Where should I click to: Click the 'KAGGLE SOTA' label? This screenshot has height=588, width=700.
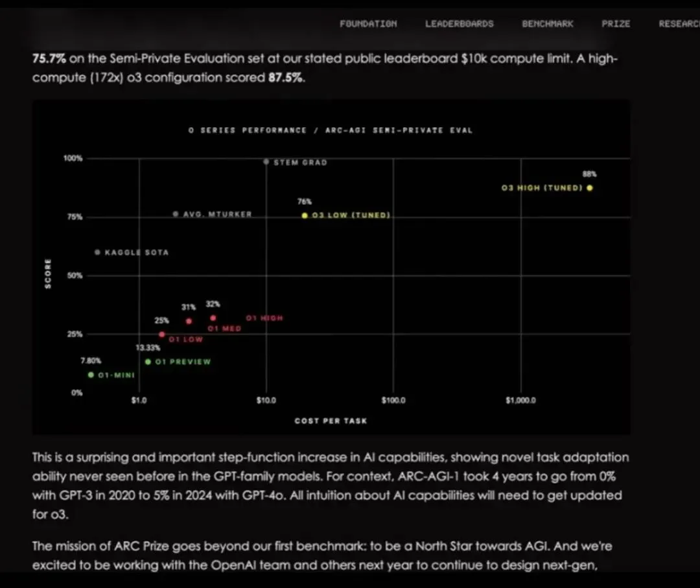137,252
